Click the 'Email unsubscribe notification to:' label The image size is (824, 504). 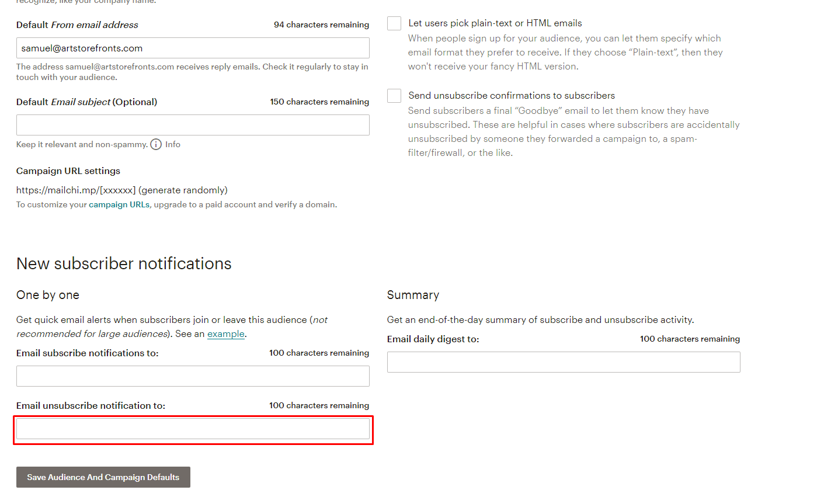click(91, 406)
